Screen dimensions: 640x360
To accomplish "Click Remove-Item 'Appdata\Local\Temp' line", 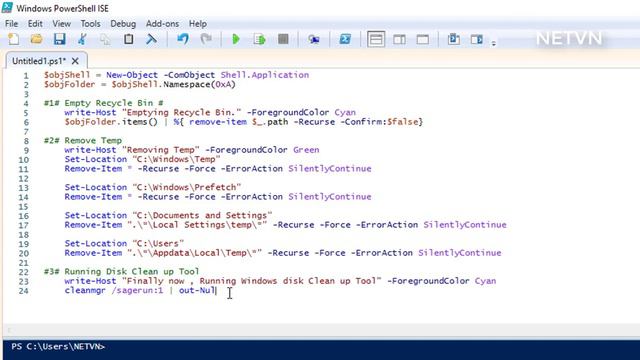I will point(282,253).
